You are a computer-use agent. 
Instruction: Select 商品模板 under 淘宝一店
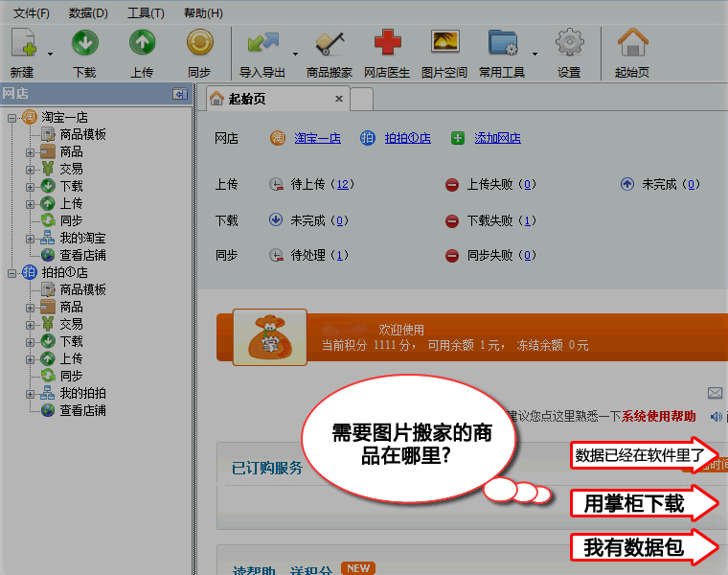click(x=82, y=135)
